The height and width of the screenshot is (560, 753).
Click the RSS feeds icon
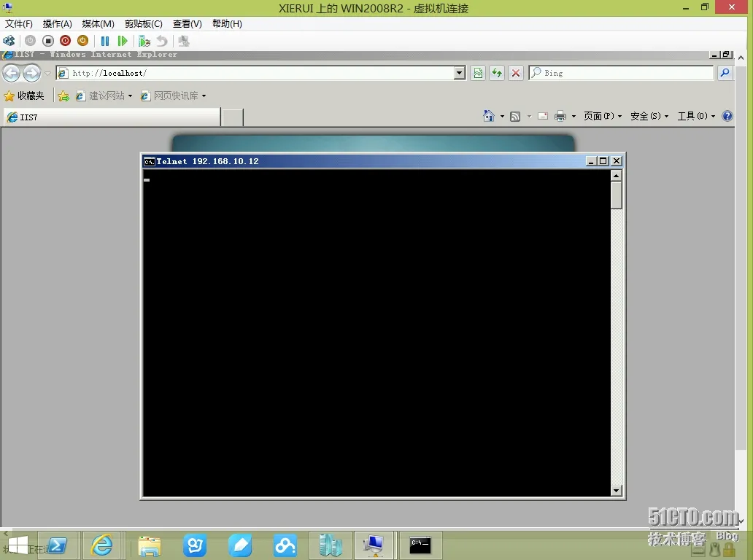pos(515,116)
